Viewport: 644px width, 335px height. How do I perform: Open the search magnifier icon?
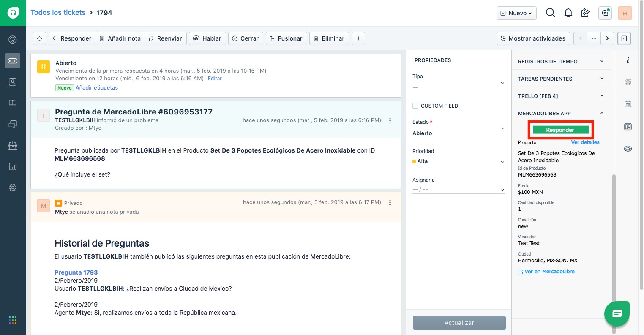tap(550, 13)
